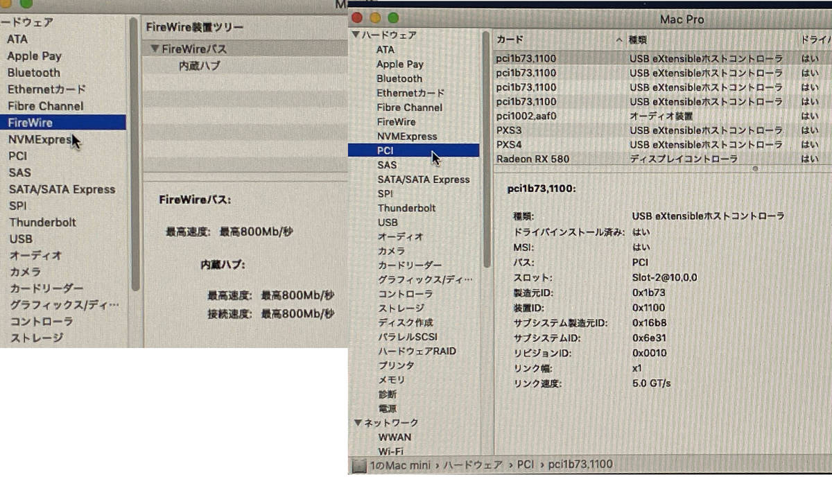The image size is (832, 504).
Task: Select Ethernetカード in Mac Pro sidebar
Action: [x=410, y=93]
